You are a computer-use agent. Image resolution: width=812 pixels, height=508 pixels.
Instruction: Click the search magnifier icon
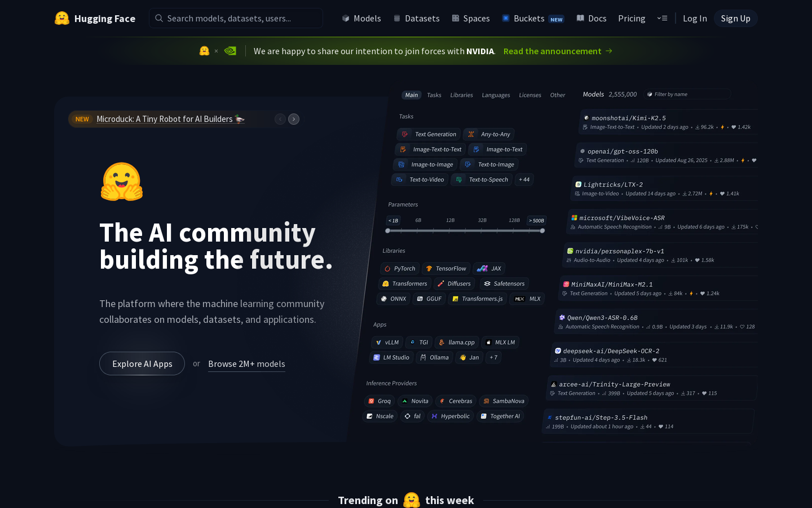(159, 18)
